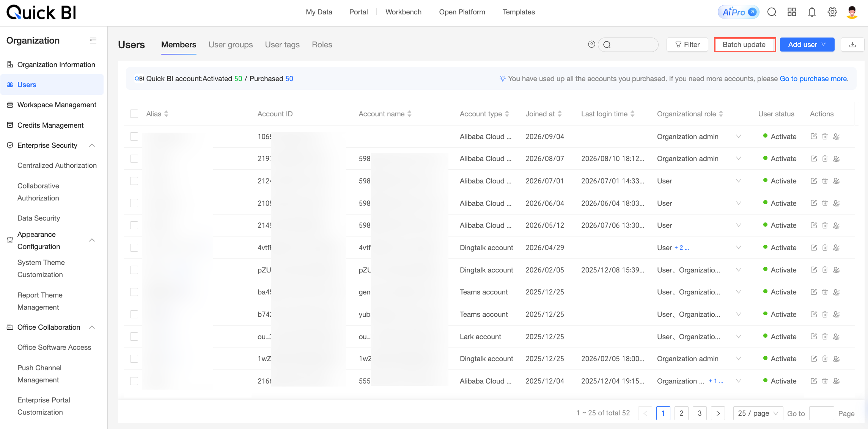This screenshot has height=429, width=868.
Task: Follow the Go to purchase more link
Action: click(813, 78)
